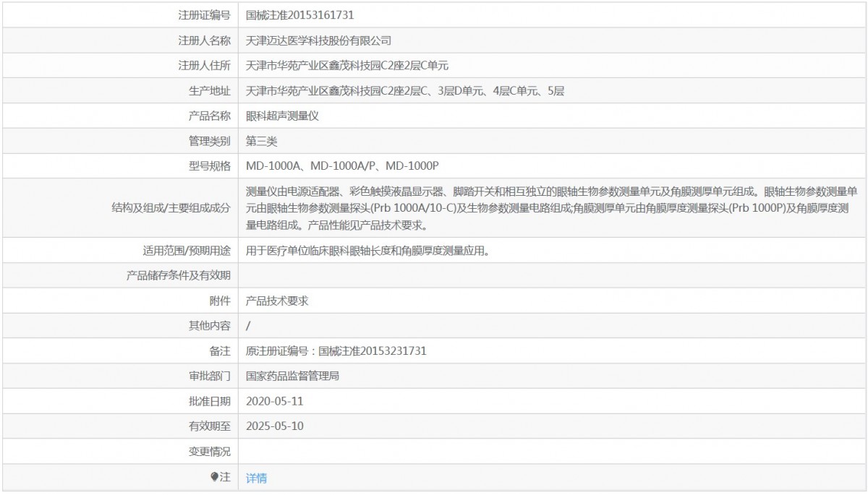The width and height of the screenshot is (868, 495).
Task: Click the 有效期至 label
Action: click(210, 426)
